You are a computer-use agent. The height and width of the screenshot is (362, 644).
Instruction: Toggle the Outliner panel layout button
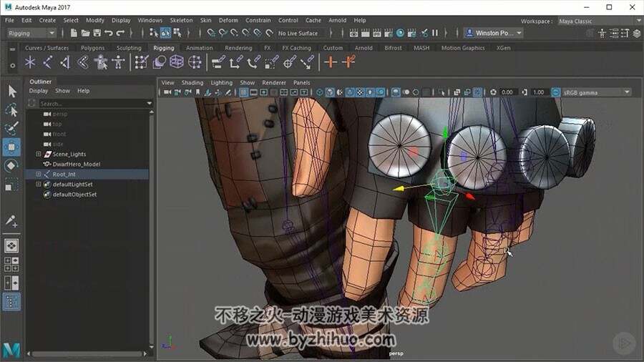coord(11,302)
